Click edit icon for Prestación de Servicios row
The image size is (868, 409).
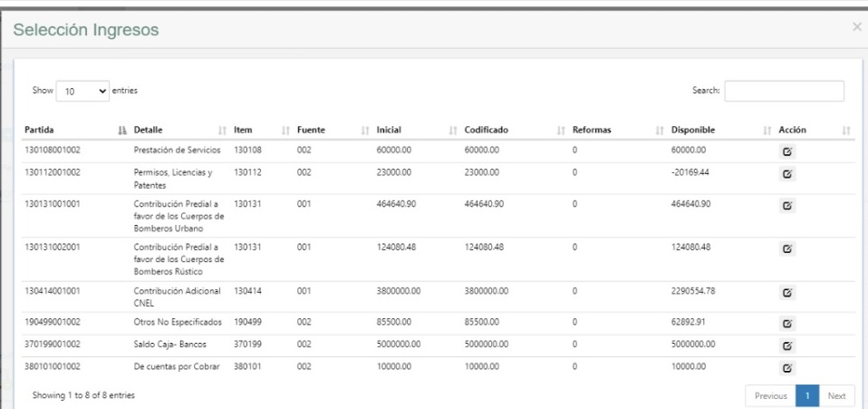[x=787, y=151]
